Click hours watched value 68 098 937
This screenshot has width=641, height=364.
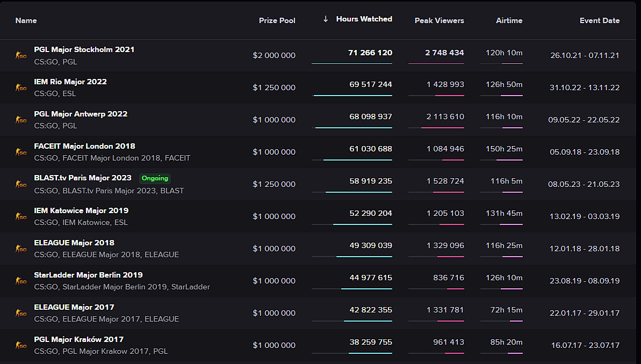pyautogui.click(x=371, y=117)
